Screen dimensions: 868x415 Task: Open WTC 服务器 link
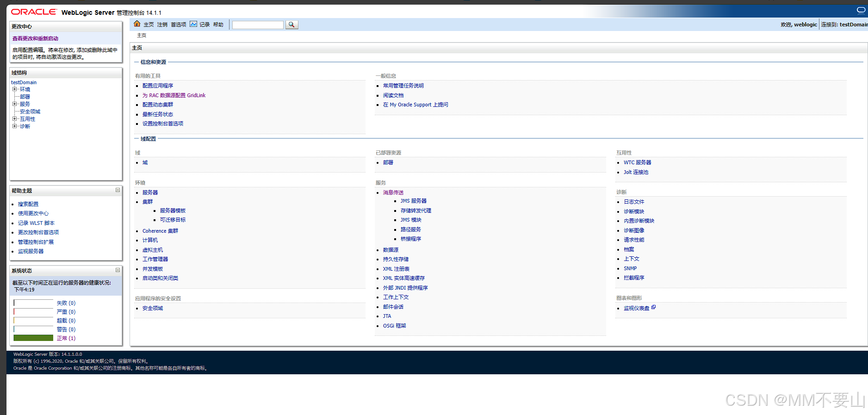637,162
